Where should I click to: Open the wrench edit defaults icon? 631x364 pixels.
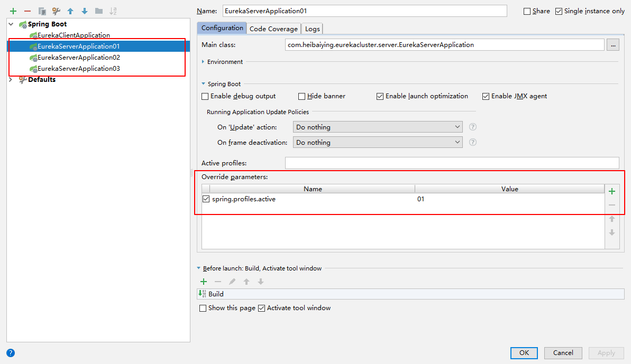56,11
